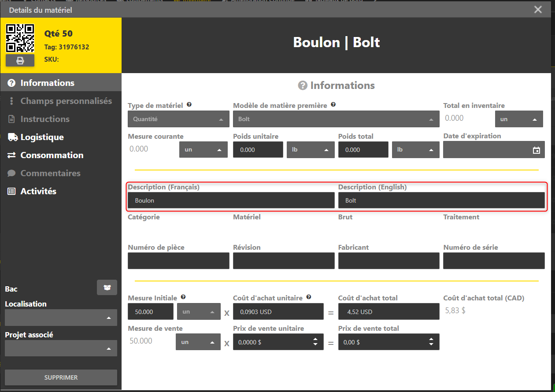The width and height of the screenshot is (555, 392).
Task: Open Modèle de matière première dropdown
Action: 336,119
